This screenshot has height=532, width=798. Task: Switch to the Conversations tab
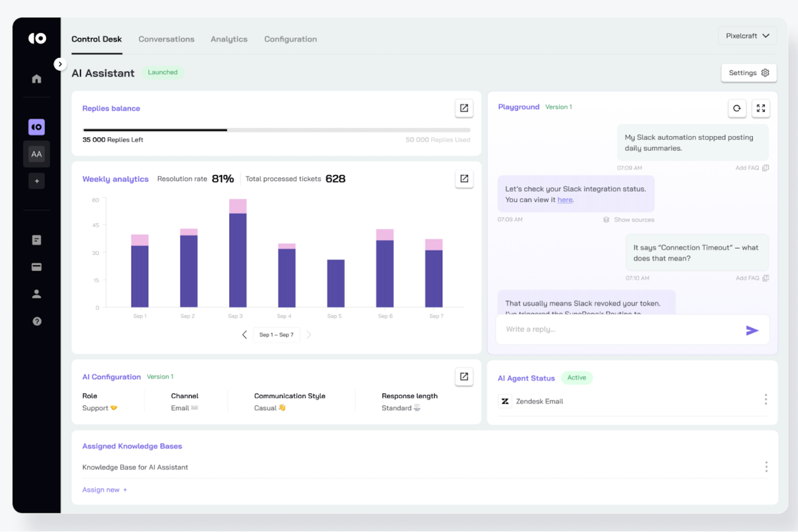coord(166,39)
